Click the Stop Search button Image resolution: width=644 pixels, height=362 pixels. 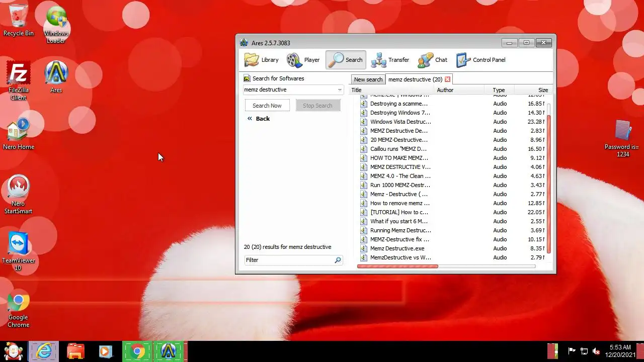pyautogui.click(x=317, y=106)
